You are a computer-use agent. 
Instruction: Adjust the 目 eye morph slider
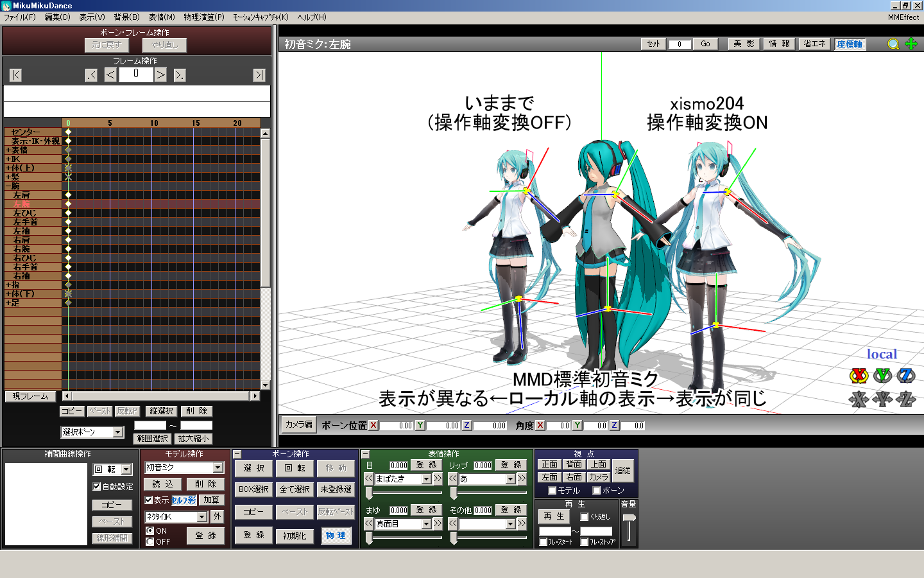click(369, 493)
